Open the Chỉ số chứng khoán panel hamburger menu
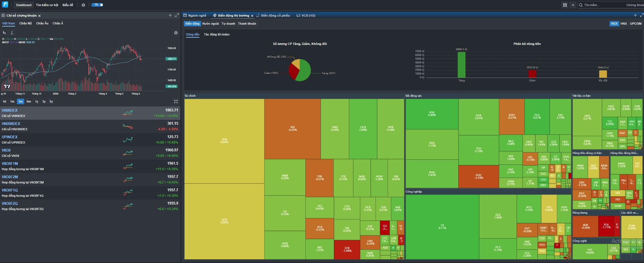Viewport: 644px width, 263px height. [3, 15]
